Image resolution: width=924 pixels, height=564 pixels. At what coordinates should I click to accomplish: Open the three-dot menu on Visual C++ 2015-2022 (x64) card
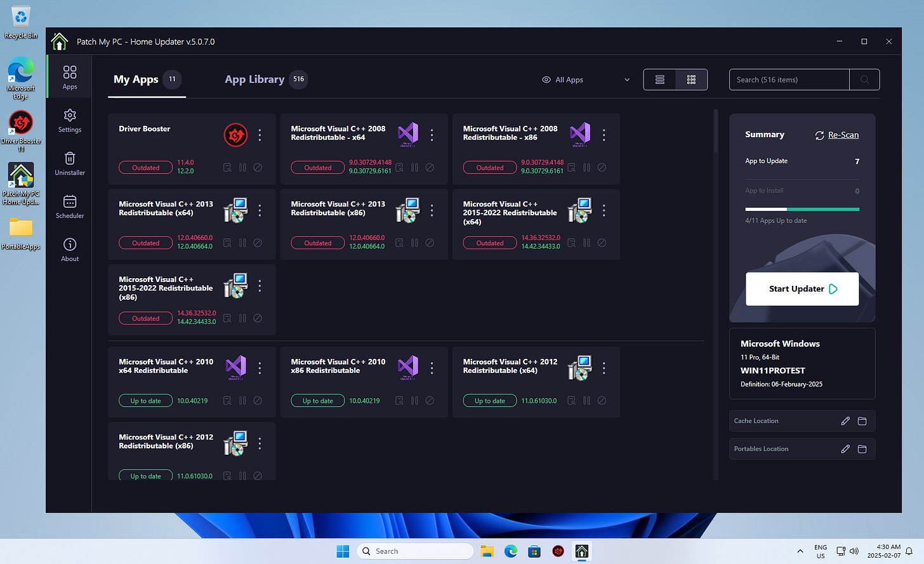pos(604,210)
